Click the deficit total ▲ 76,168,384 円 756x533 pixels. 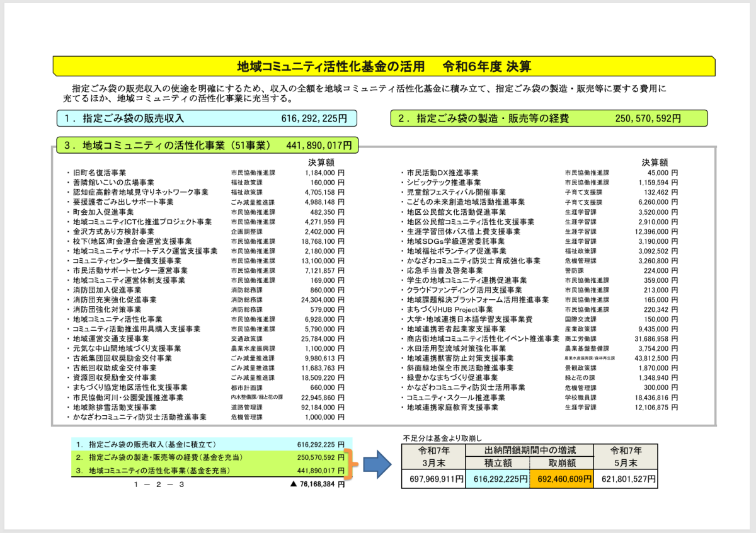pos(318,484)
